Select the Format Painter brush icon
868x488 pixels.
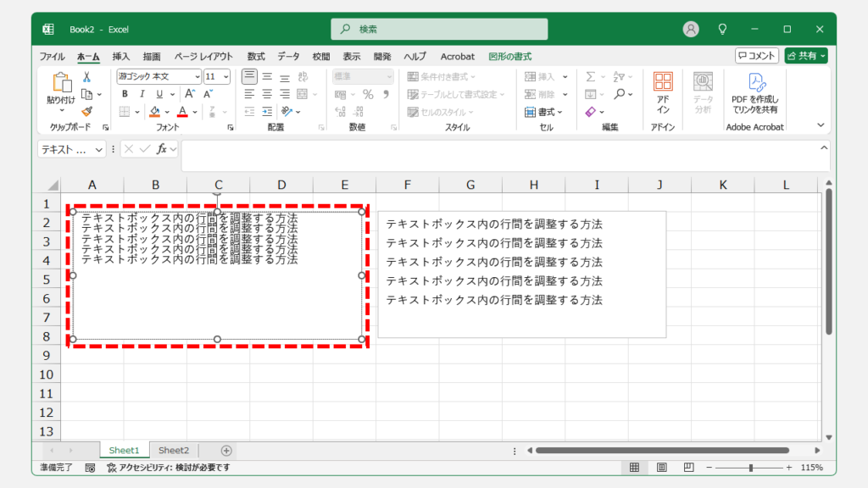[86, 111]
